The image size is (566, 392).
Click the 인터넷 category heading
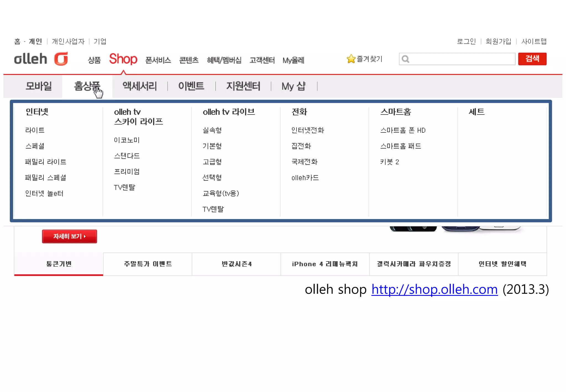37,112
